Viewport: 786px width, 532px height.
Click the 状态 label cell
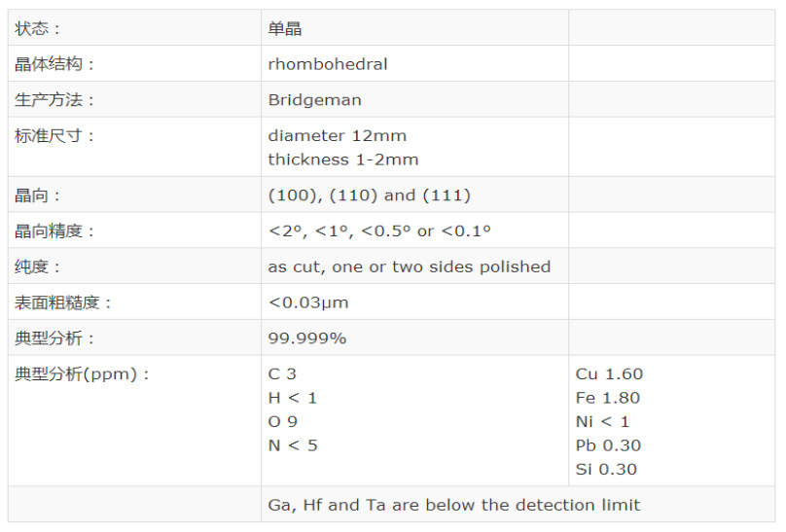(134, 28)
